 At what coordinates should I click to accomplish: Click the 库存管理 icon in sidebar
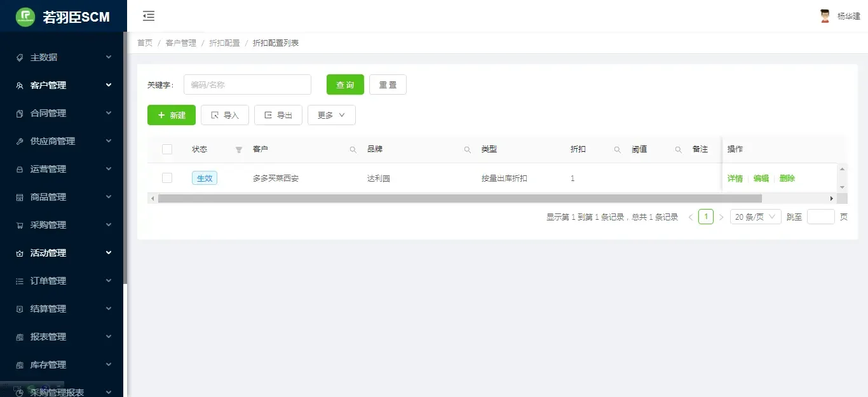(20, 365)
